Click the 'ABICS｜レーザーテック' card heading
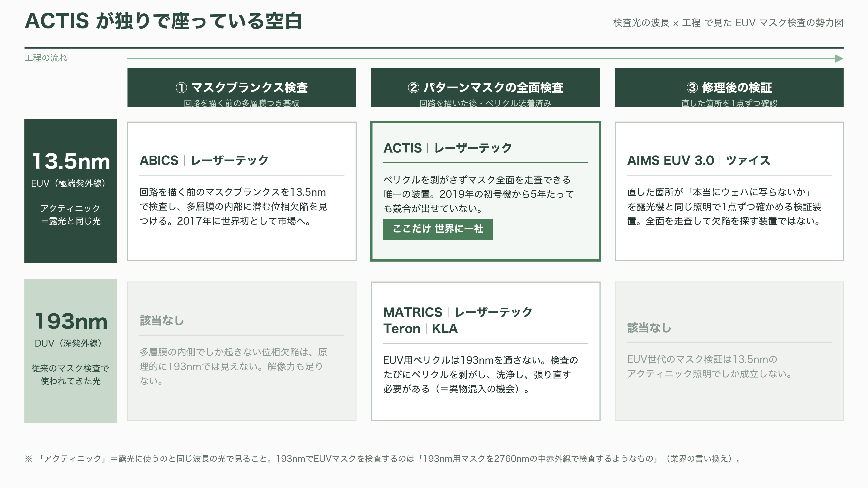The height and width of the screenshot is (488, 868). click(204, 161)
